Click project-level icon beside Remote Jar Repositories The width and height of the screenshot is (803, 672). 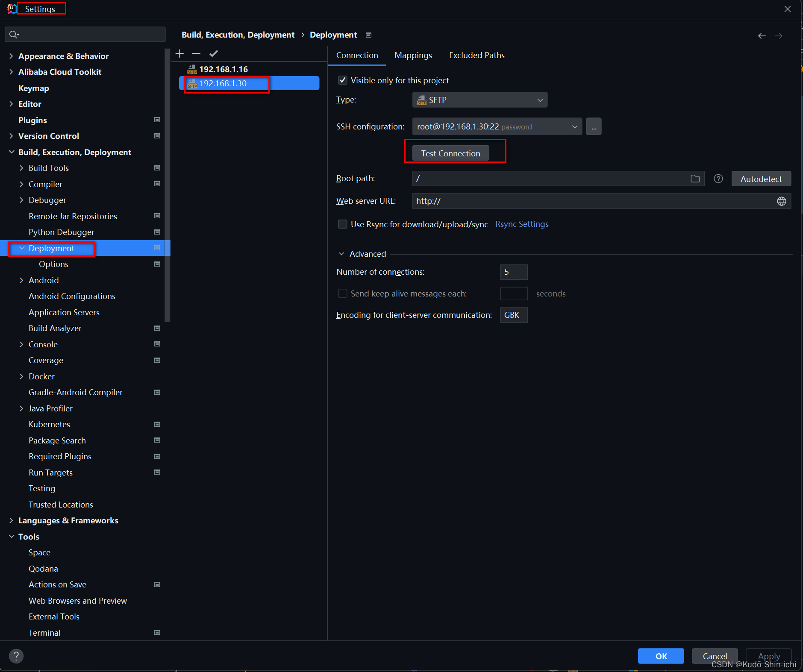(157, 216)
